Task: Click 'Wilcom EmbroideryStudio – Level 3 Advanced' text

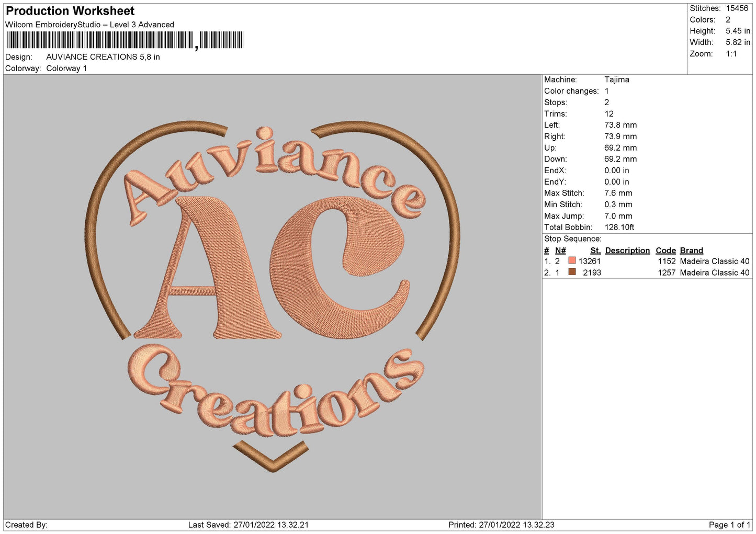Action: 89,25
